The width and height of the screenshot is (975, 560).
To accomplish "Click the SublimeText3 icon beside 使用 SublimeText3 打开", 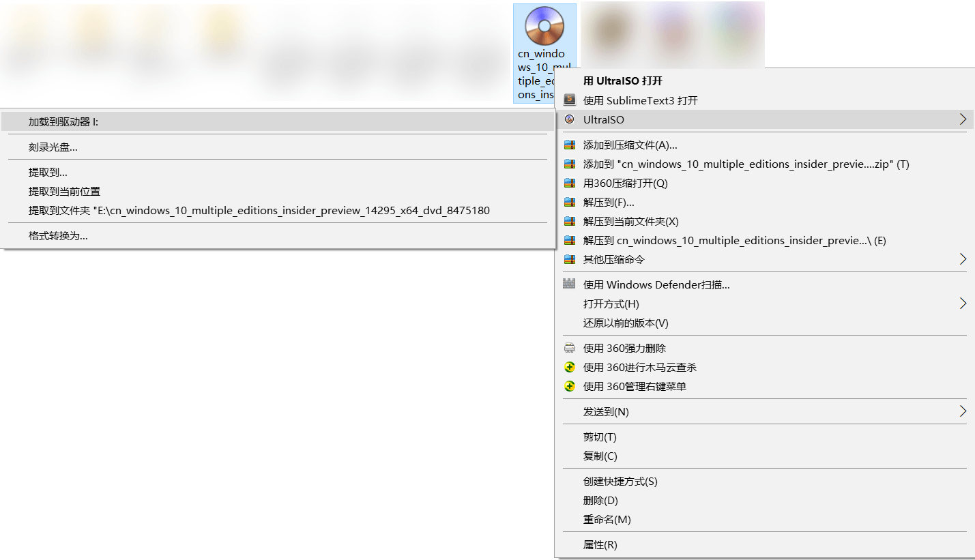I will coord(569,100).
